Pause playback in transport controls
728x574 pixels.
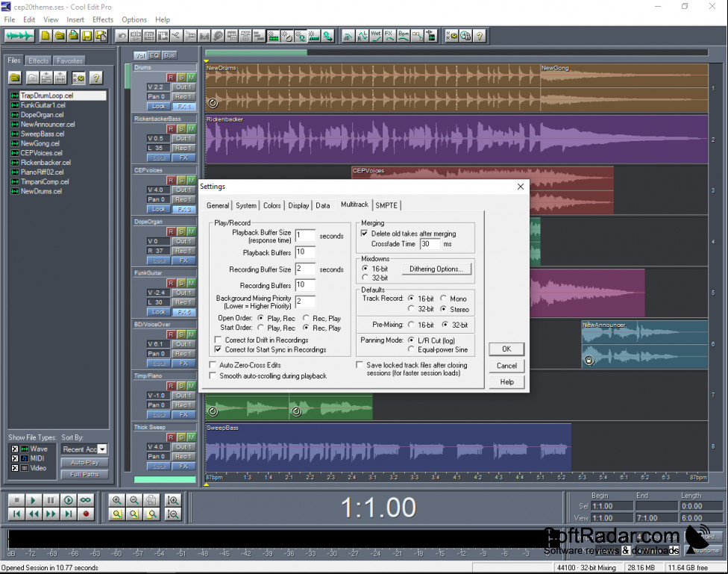coord(51,500)
